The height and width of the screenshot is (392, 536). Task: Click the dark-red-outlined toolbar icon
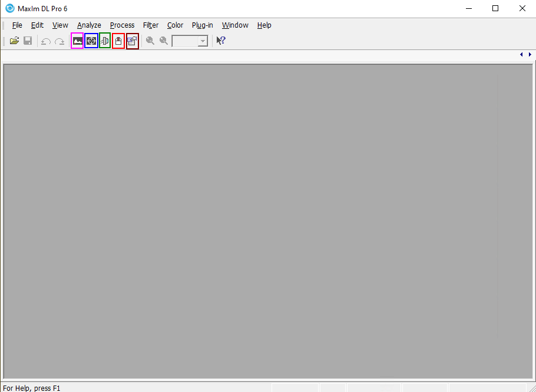[x=133, y=41]
